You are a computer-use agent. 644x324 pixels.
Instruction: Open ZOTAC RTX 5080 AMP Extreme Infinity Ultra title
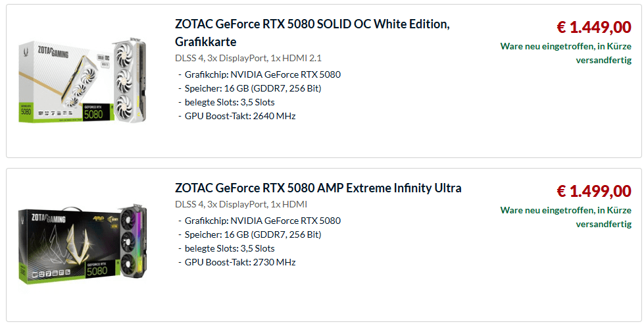pos(318,188)
